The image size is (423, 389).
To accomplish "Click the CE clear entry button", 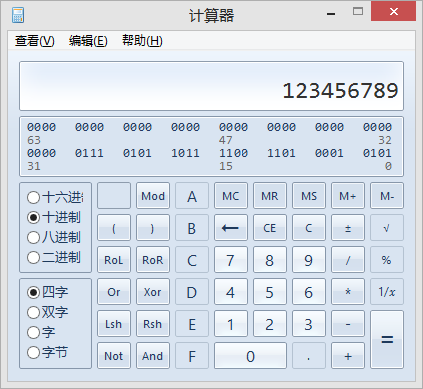I will 270,228.
